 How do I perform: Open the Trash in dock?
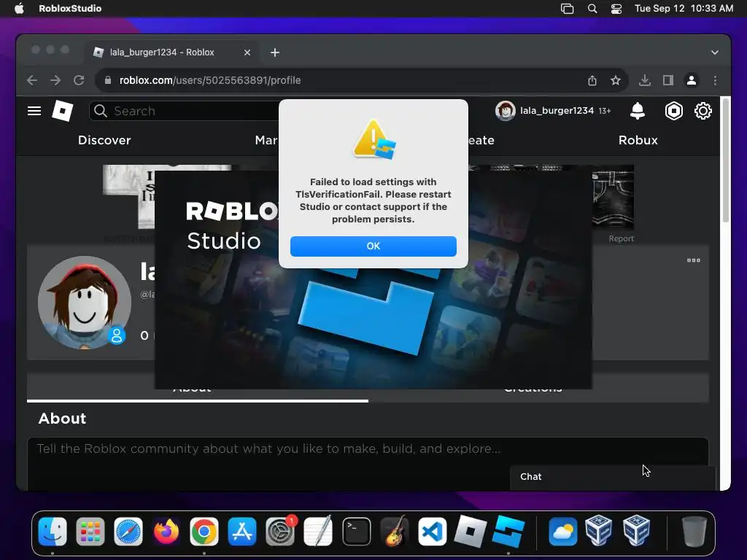click(x=694, y=532)
